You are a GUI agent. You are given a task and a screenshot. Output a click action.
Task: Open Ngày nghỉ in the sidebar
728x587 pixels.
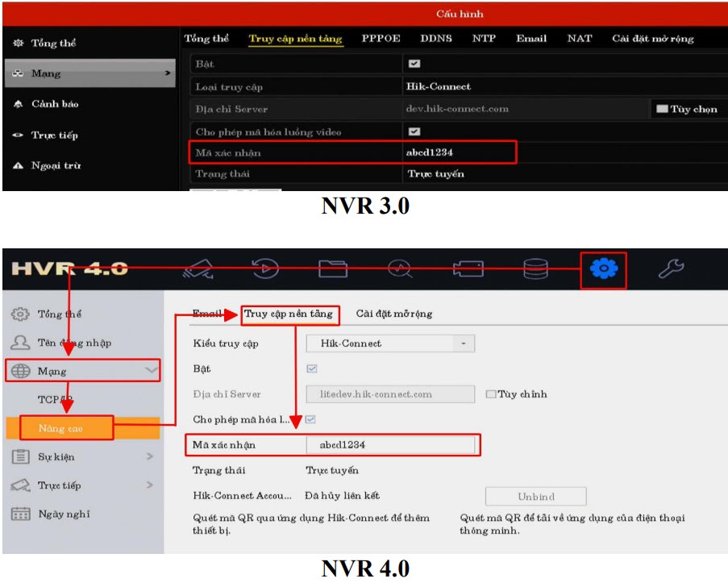tap(64, 514)
